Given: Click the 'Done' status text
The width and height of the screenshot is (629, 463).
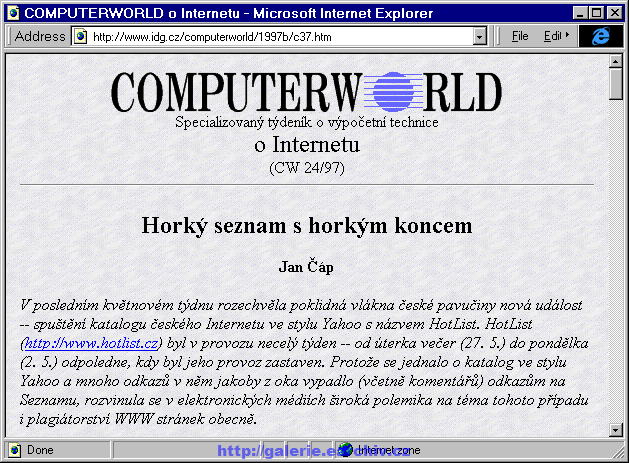Looking at the screenshot, I should pos(40,450).
